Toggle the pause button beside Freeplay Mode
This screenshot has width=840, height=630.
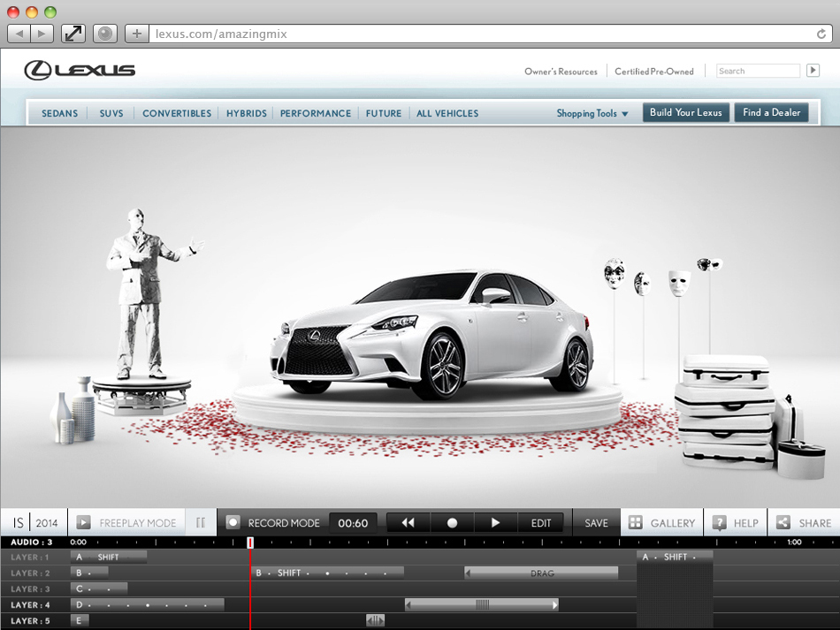201,523
